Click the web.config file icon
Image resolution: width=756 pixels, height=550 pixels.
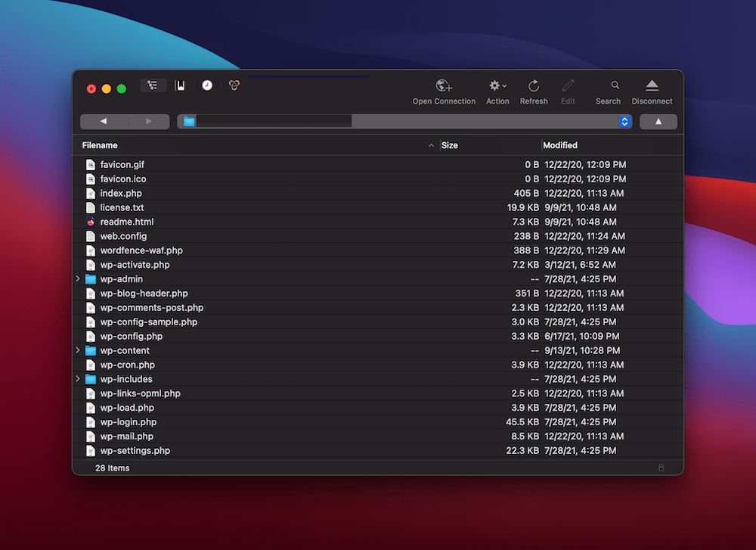[x=91, y=236]
